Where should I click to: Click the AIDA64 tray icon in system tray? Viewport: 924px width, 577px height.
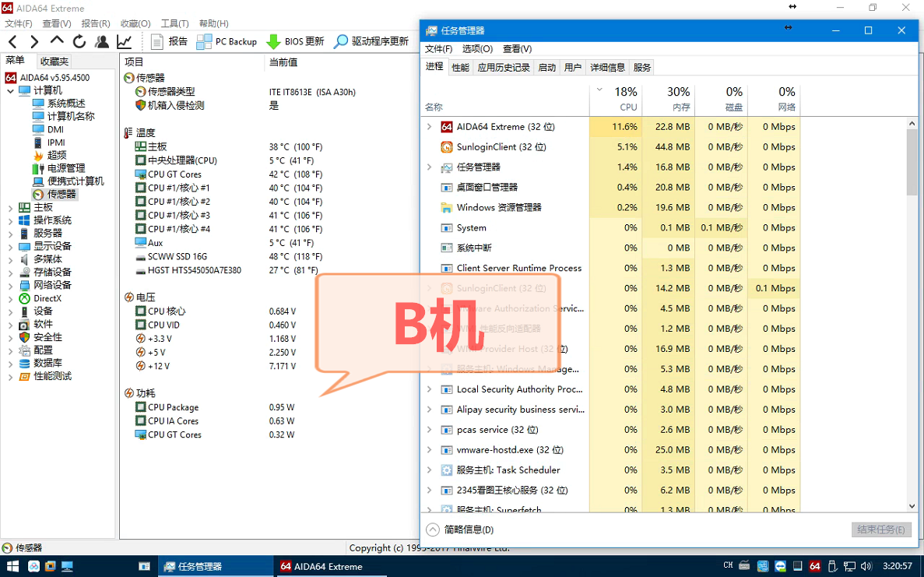(815, 566)
